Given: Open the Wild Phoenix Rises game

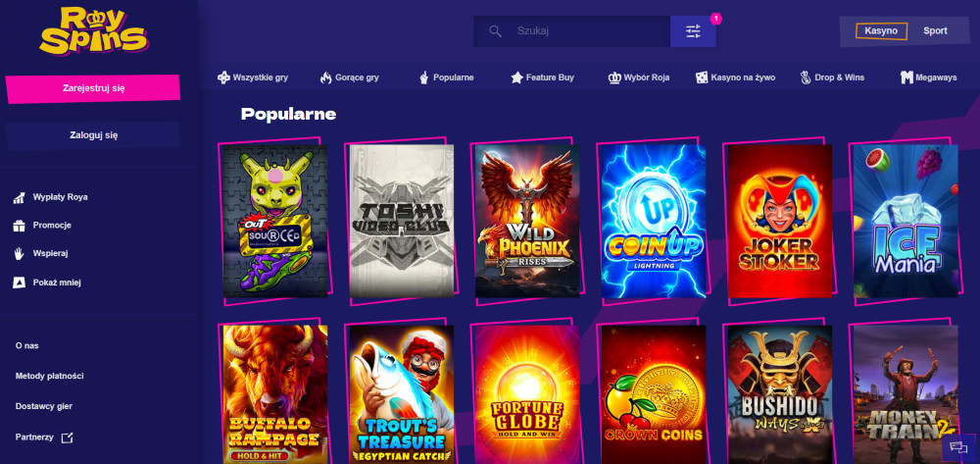Looking at the screenshot, I should click(x=522, y=221).
